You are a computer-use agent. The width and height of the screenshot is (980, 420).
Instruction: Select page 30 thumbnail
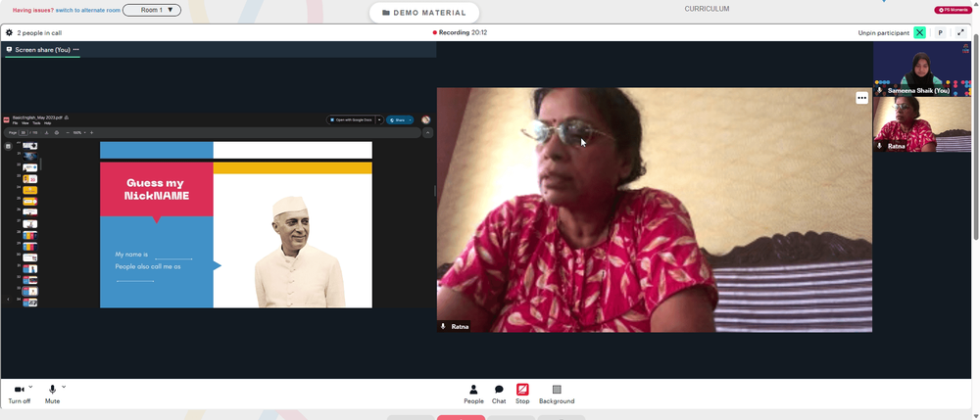[30, 257]
